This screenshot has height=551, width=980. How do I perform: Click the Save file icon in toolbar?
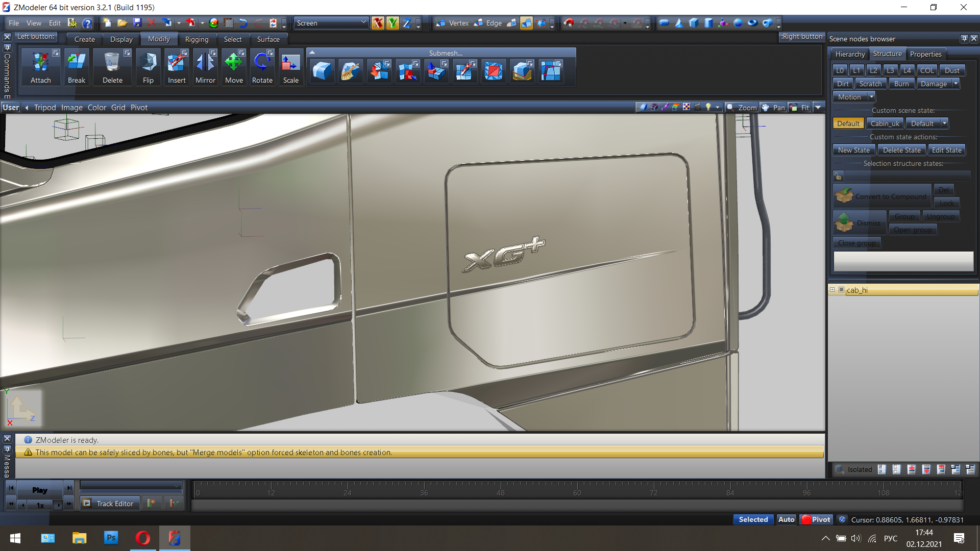137,23
